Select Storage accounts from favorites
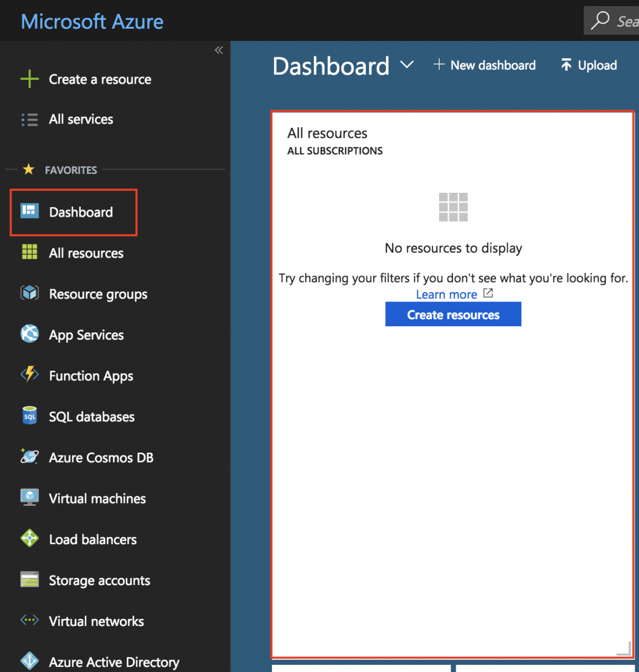 99,581
